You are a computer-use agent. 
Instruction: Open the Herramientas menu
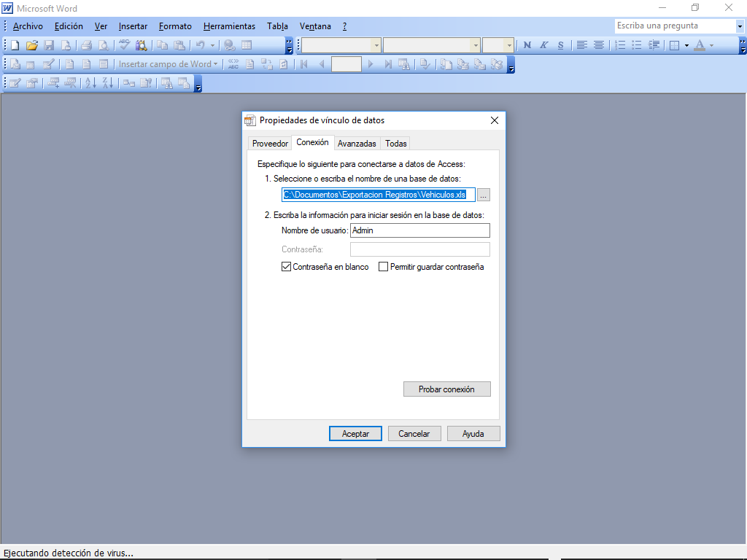[229, 26]
